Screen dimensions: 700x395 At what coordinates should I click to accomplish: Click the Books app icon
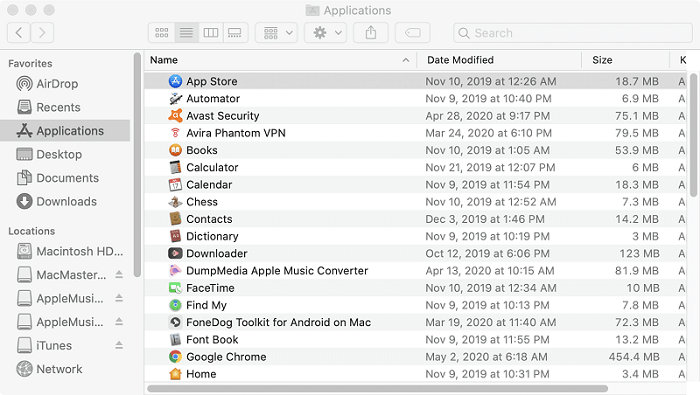175,150
